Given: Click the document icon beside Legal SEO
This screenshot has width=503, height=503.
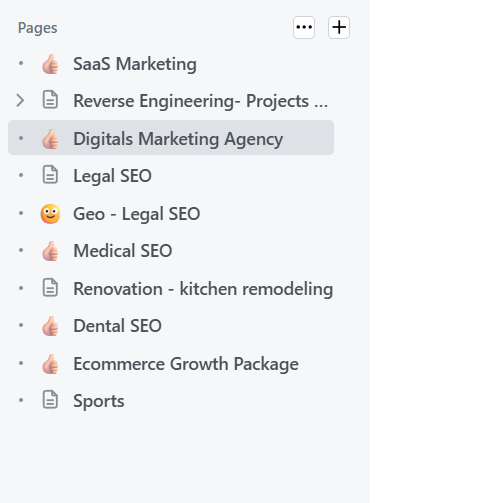Looking at the screenshot, I should (50, 175).
